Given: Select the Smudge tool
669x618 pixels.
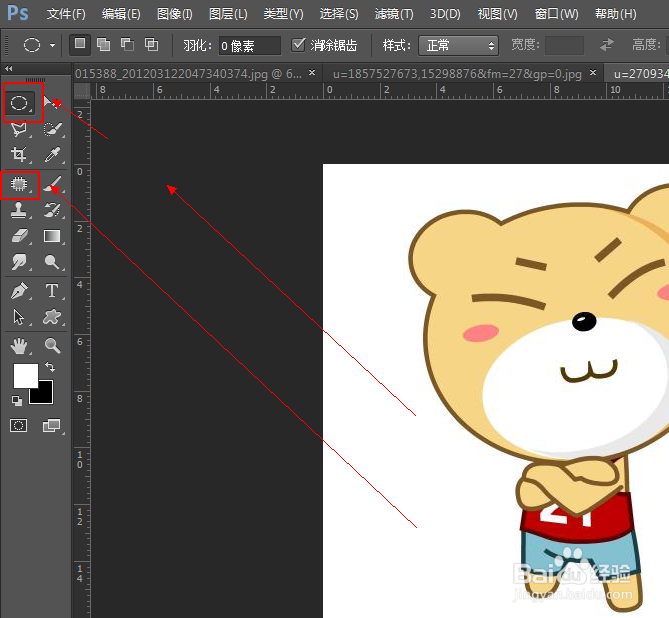Looking at the screenshot, I should [19, 262].
